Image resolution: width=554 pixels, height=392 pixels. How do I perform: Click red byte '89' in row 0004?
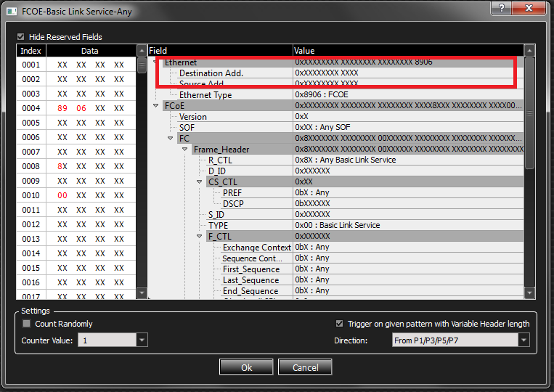[x=62, y=108]
